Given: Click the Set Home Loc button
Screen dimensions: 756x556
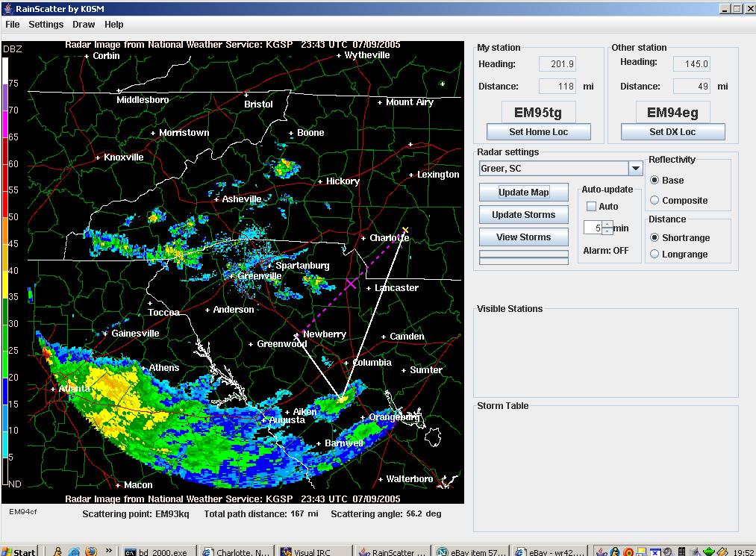Looking at the screenshot, I should pos(539,132).
